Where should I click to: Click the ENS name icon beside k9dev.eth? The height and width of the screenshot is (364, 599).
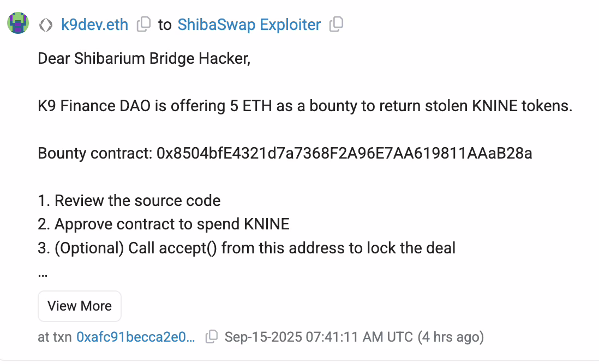tap(46, 25)
